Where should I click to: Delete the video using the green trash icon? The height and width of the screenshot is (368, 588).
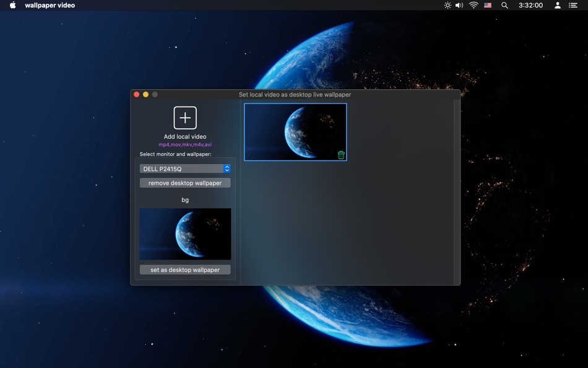(341, 155)
